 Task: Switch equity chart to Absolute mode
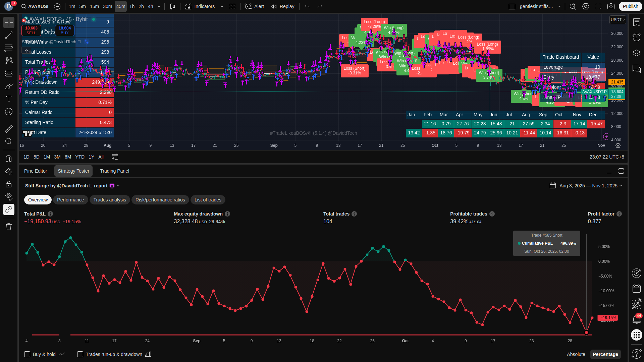click(x=576, y=354)
